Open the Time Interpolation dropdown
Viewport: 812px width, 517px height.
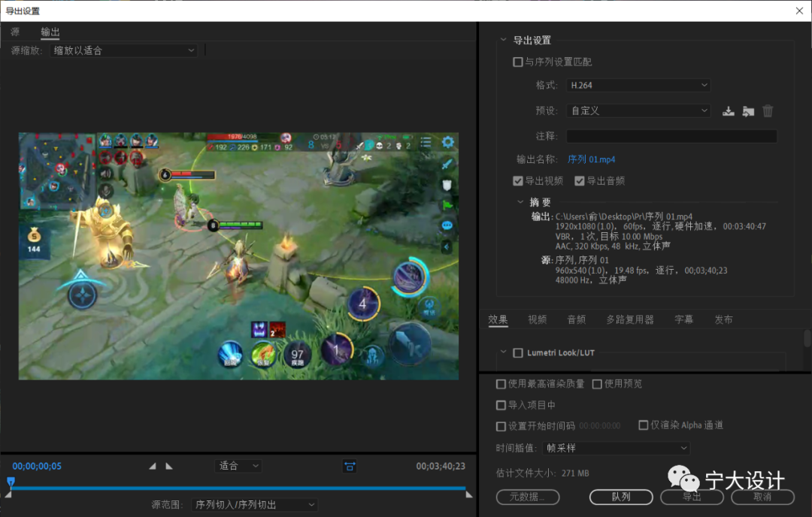point(617,448)
